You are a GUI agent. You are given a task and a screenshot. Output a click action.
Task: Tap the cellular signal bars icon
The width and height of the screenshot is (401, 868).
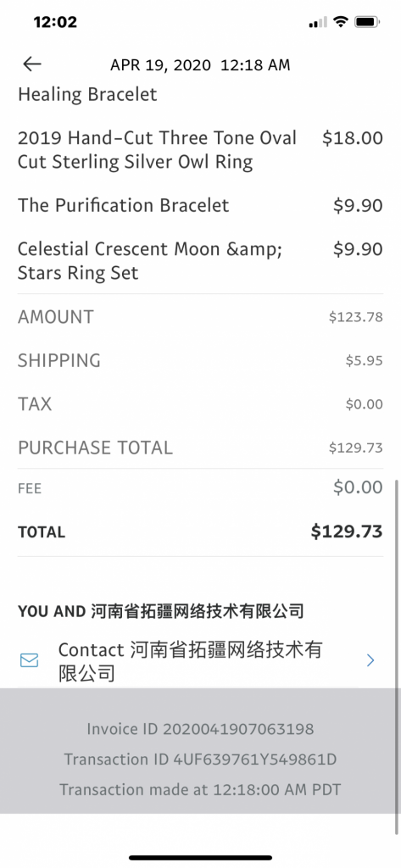point(318,23)
